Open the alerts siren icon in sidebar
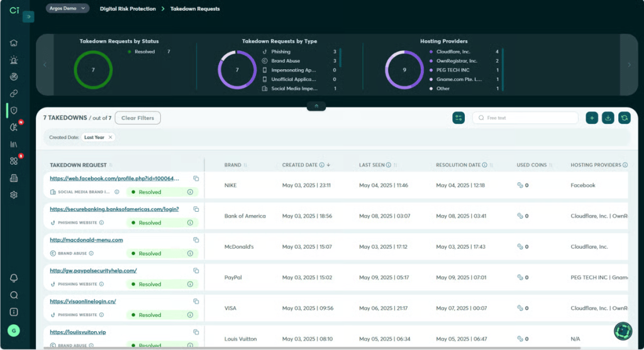This screenshot has height=350, width=644. pos(14,60)
